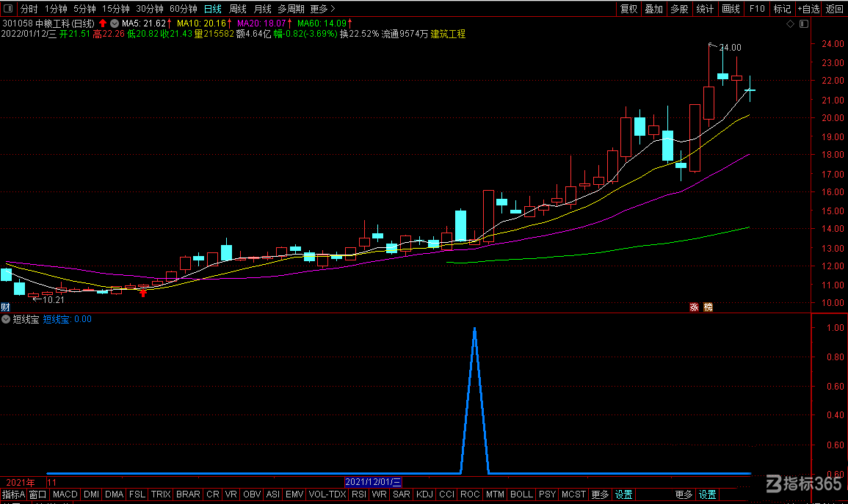Select the RSI indicator tab

[x=359, y=494]
